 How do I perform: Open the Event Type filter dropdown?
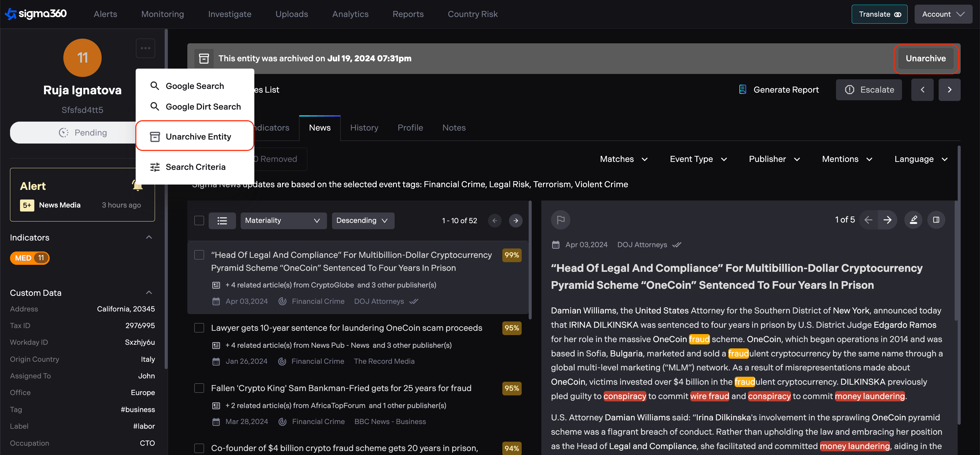tap(698, 159)
